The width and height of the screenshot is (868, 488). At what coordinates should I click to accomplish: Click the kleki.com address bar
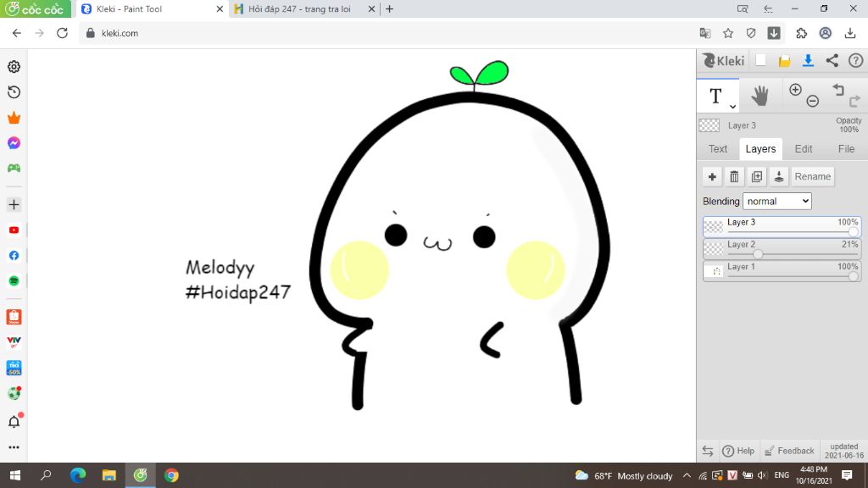click(387, 33)
